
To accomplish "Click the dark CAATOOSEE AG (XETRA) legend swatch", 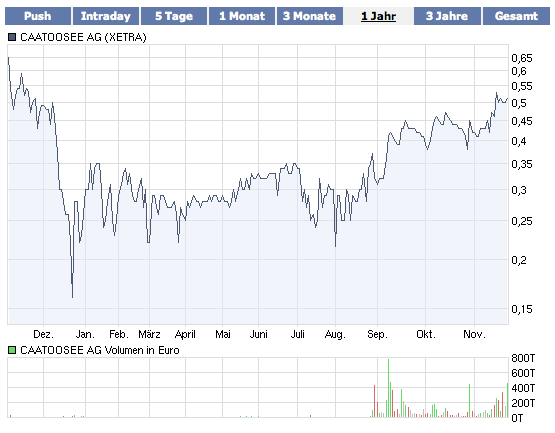I will point(12,37).
